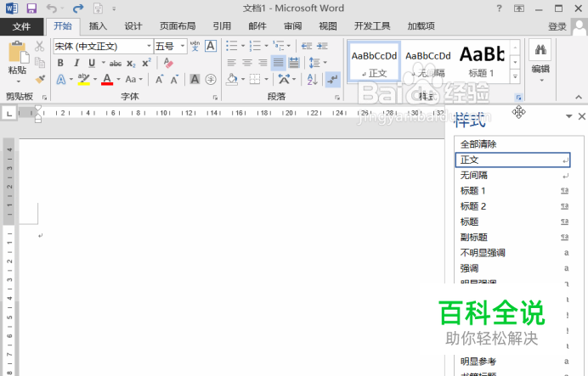Toggle show paragraph marks
The image size is (588, 376).
tap(332, 80)
